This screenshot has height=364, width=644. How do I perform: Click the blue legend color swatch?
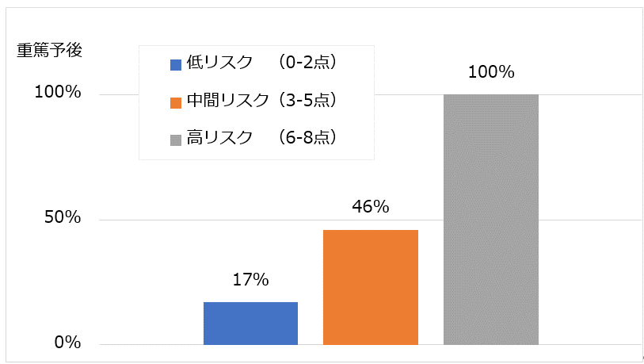(176, 65)
